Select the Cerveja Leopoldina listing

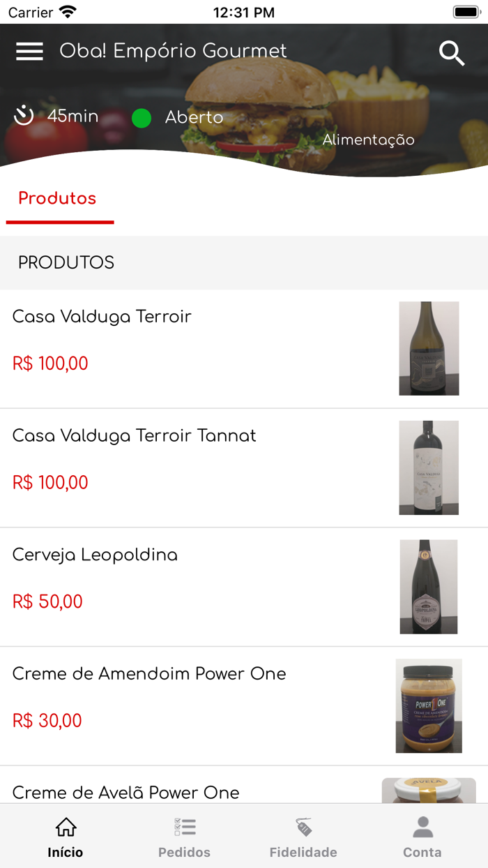point(95,555)
